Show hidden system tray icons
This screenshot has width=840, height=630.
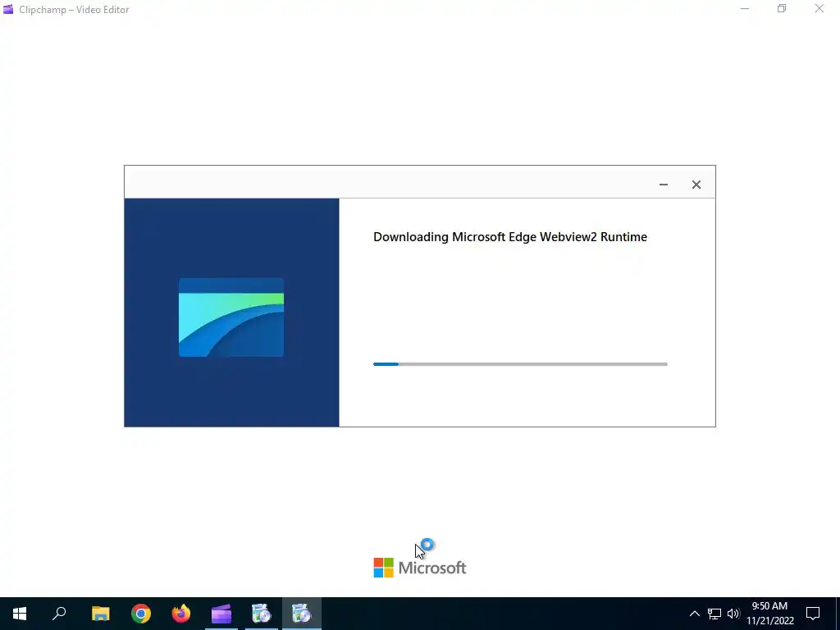694,614
